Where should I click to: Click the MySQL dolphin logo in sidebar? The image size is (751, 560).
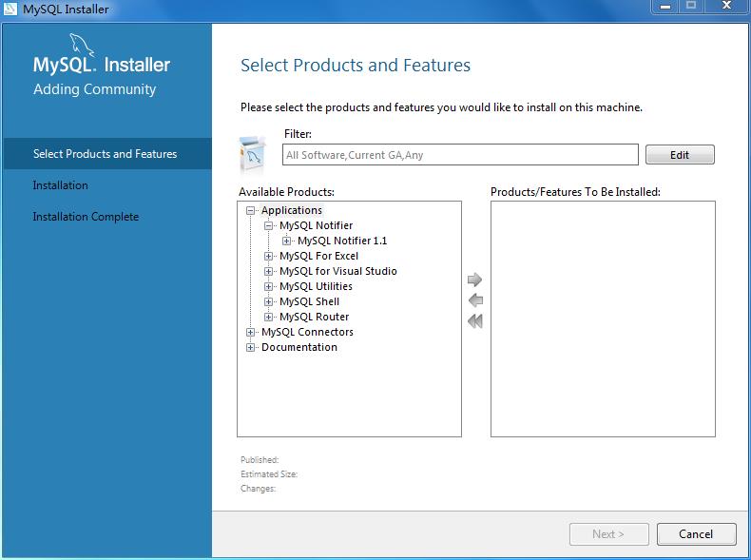pos(82,44)
